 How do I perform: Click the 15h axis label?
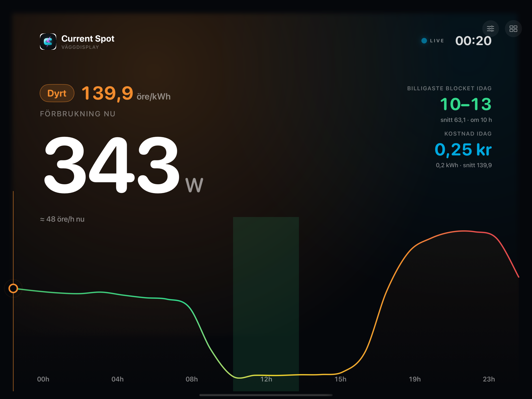point(340,379)
